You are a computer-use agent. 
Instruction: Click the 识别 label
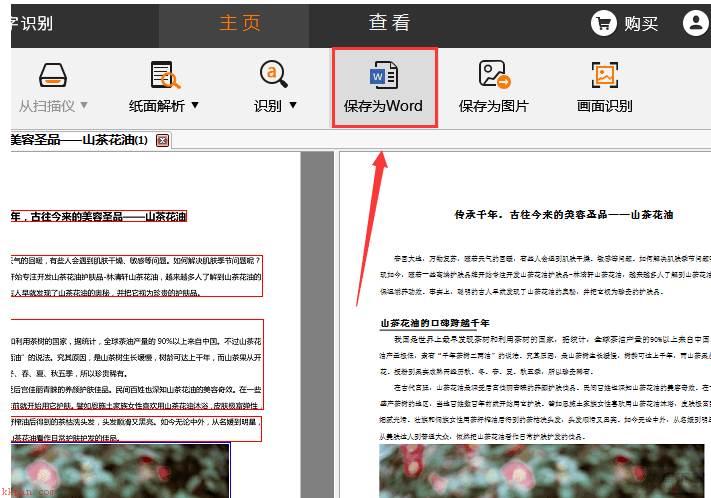click(268, 106)
